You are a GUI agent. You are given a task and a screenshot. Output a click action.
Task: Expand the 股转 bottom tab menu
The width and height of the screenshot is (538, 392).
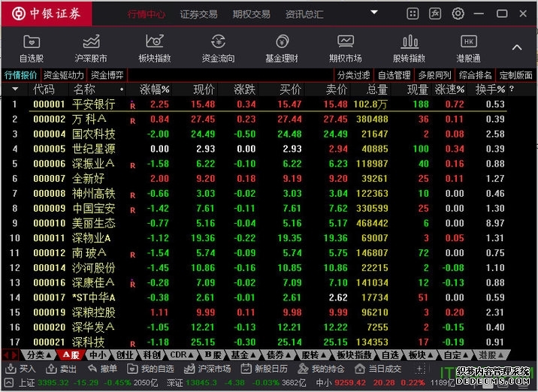point(314,355)
